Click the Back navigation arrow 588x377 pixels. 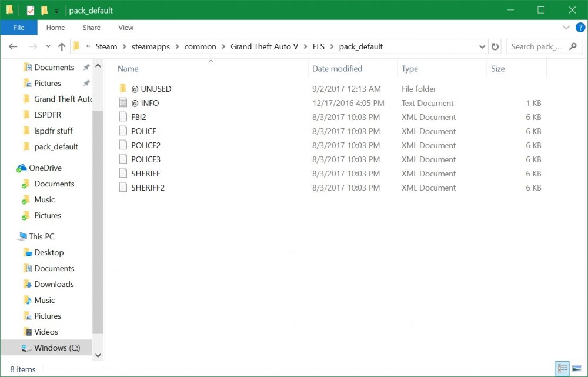(14, 46)
